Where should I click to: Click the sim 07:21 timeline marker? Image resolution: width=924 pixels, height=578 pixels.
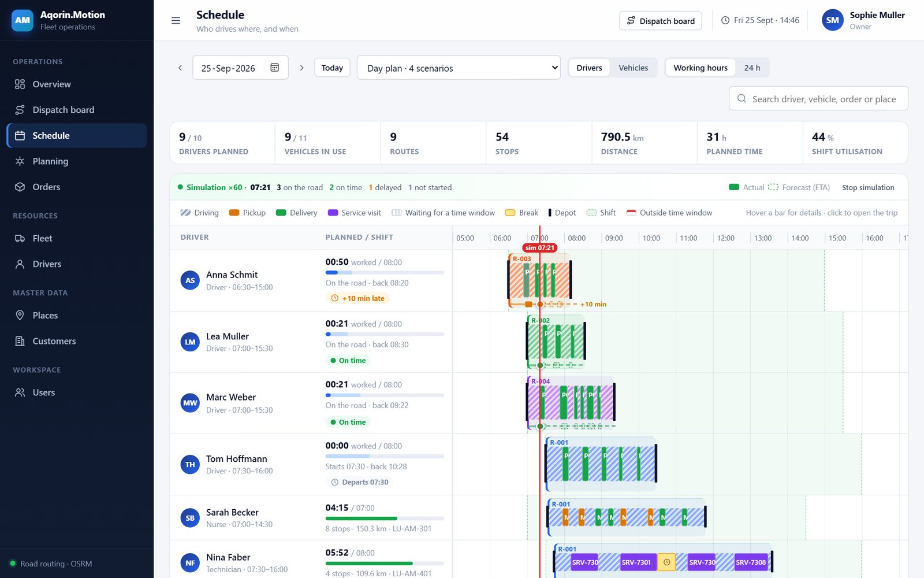click(539, 248)
